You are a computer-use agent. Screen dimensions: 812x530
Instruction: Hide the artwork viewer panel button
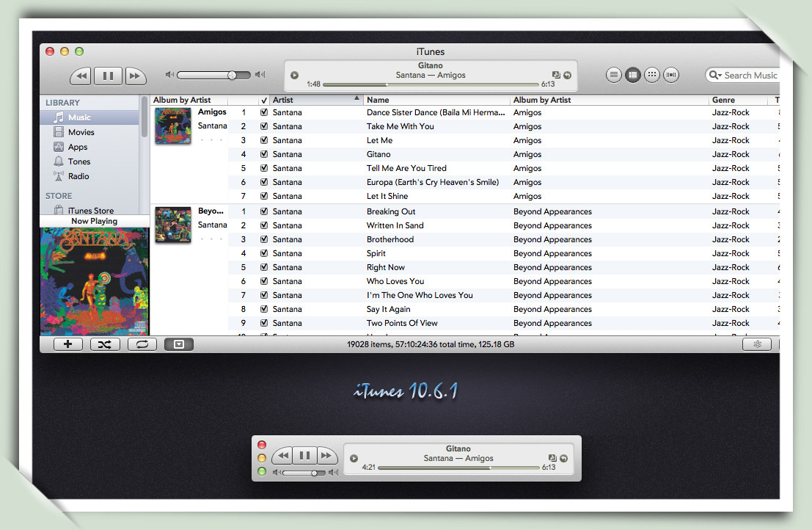pyautogui.click(x=179, y=344)
